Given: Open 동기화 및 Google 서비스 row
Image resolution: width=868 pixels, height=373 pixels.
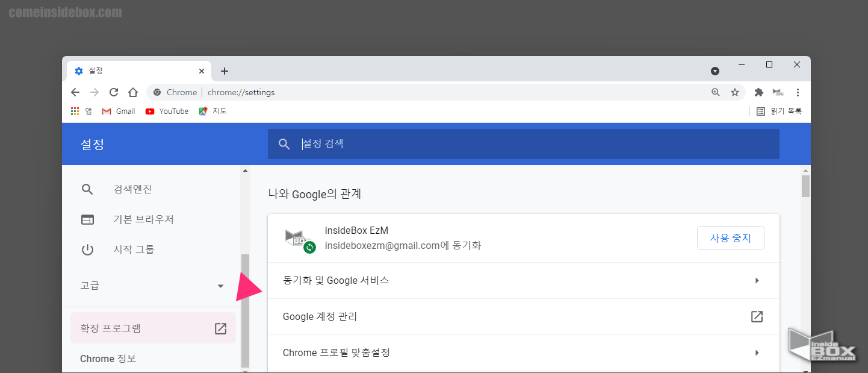Looking at the screenshot, I should [524, 281].
